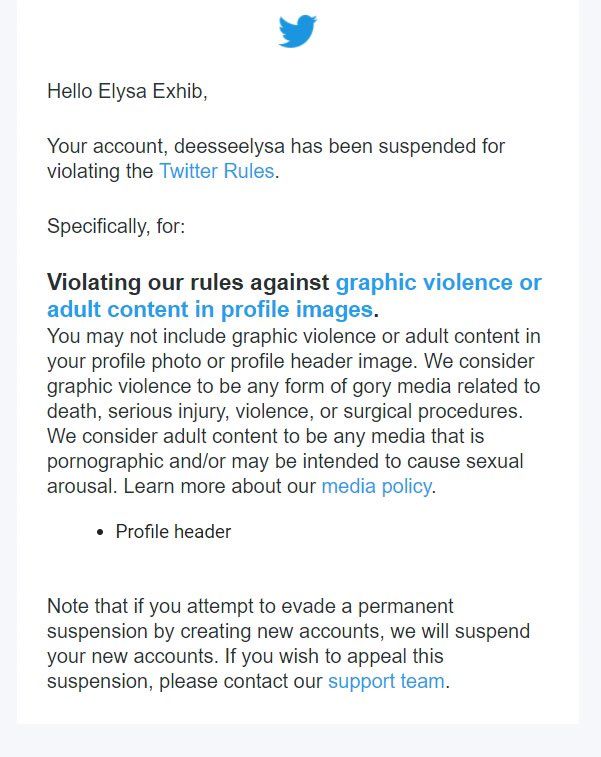Image resolution: width=601 pixels, height=757 pixels.
Task: Open the Twitter Rules link
Action: pos(217,171)
